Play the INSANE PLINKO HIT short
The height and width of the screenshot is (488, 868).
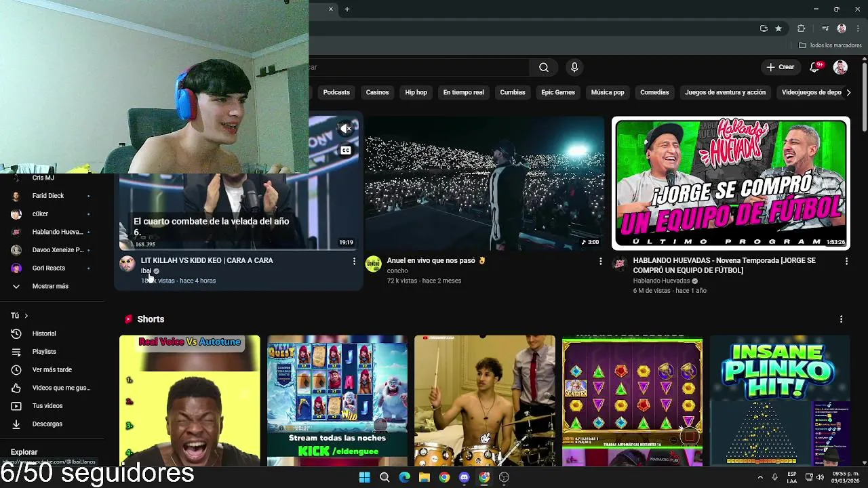780,401
